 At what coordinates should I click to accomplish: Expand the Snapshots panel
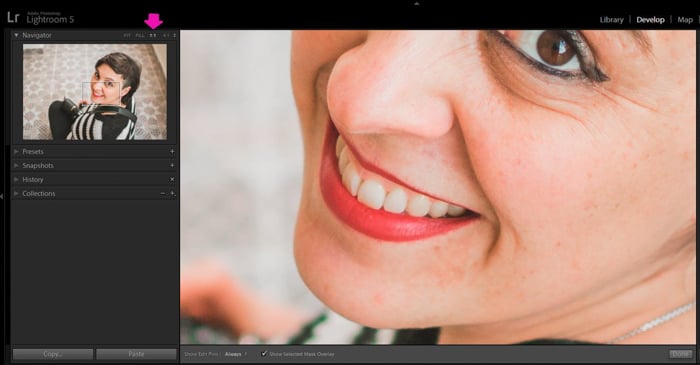coord(17,166)
